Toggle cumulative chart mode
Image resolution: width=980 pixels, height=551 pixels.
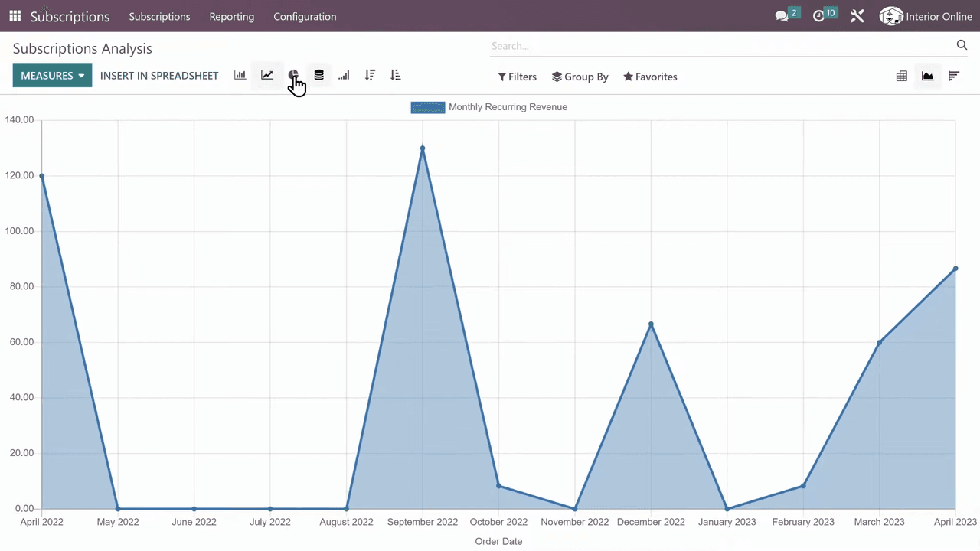[x=344, y=75]
